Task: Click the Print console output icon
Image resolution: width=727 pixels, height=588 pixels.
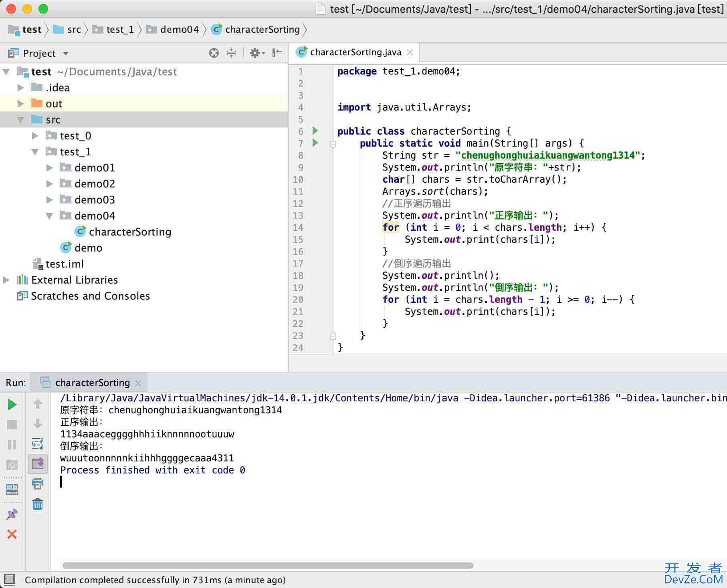Action: coord(38,484)
